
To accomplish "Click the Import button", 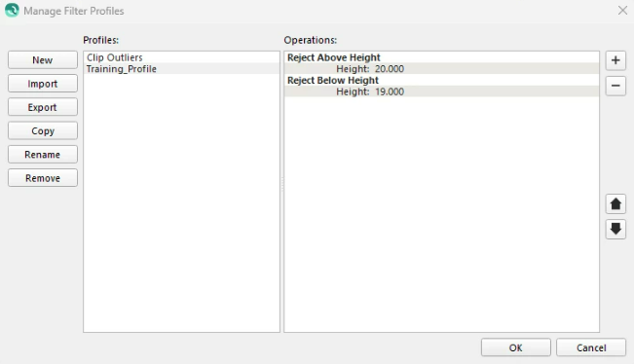I will point(43,84).
